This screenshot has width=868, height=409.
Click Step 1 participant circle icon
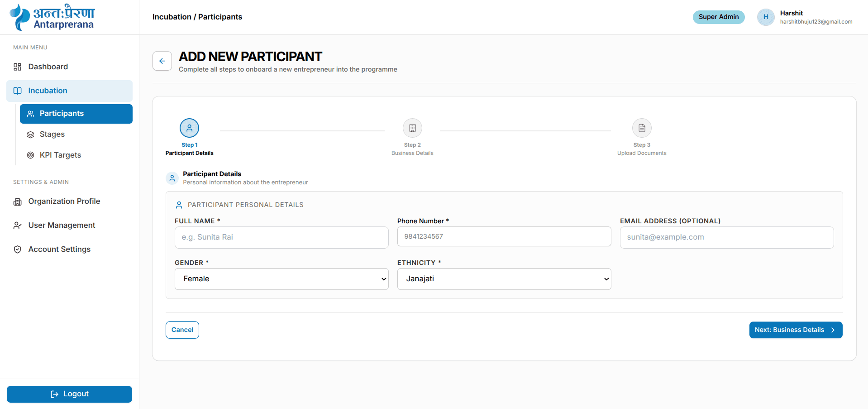[189, 128]
